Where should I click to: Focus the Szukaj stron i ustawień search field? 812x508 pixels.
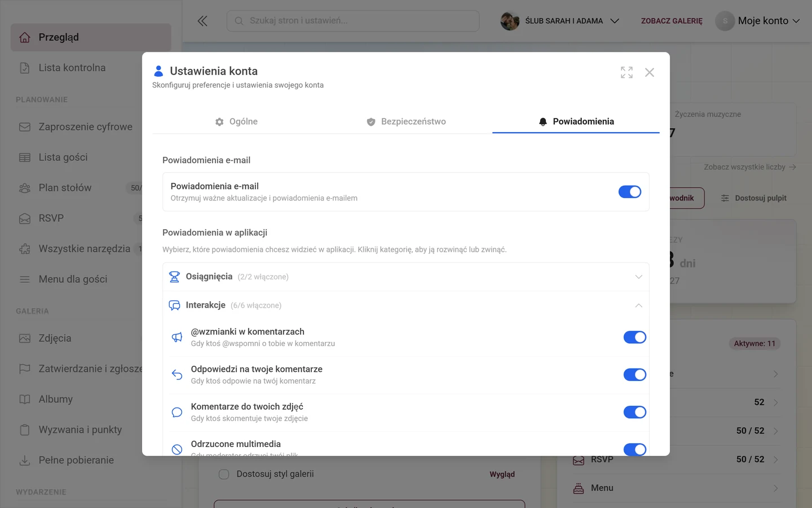(x=353, y=21)
